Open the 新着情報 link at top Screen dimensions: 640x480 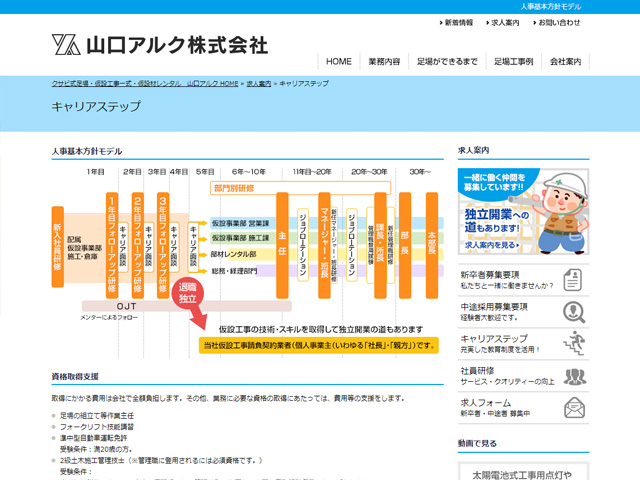pyautogui.click(x=456, y=23)
